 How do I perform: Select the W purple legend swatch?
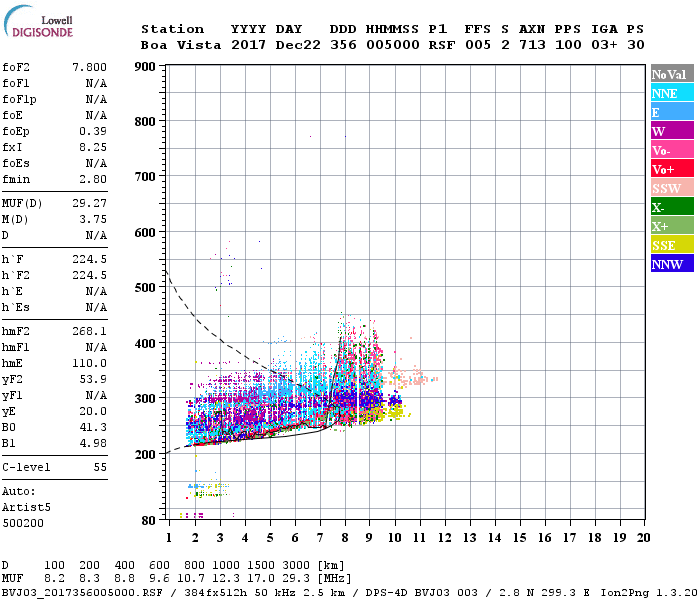[672, 131]
